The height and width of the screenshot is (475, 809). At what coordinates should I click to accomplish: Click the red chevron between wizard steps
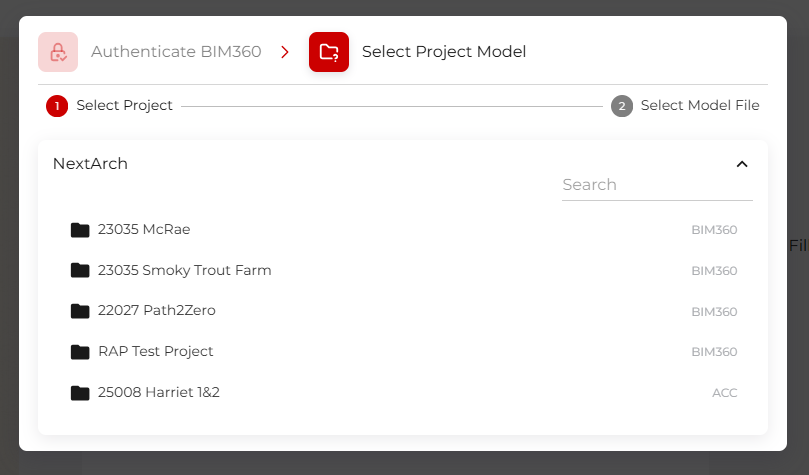285,52
